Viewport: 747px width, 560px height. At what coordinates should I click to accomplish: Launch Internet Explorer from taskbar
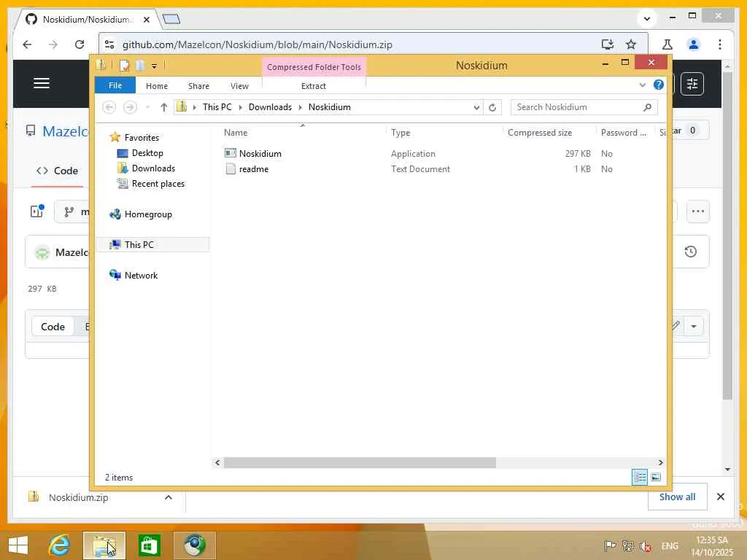click(x=60, y=545)
